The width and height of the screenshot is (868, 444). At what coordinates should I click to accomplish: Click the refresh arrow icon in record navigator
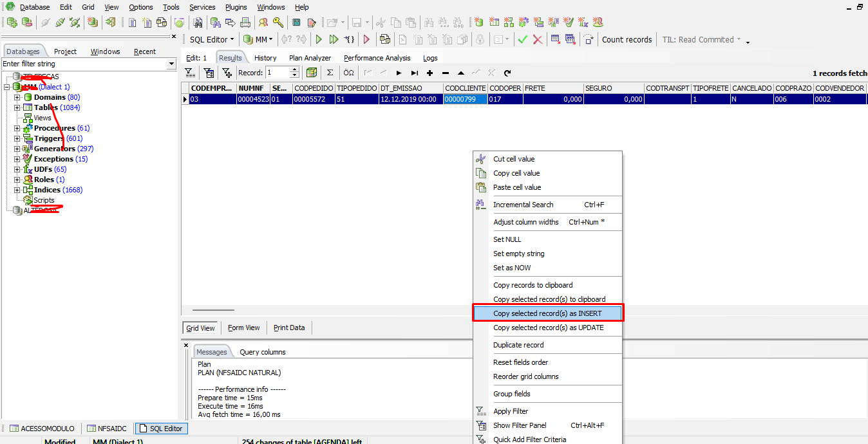coord(507,73)
